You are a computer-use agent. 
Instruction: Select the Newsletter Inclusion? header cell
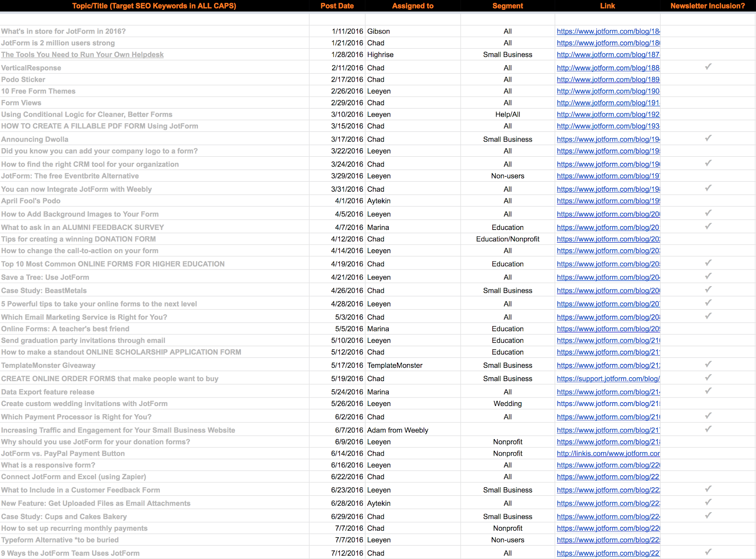(x=707, y=6)
